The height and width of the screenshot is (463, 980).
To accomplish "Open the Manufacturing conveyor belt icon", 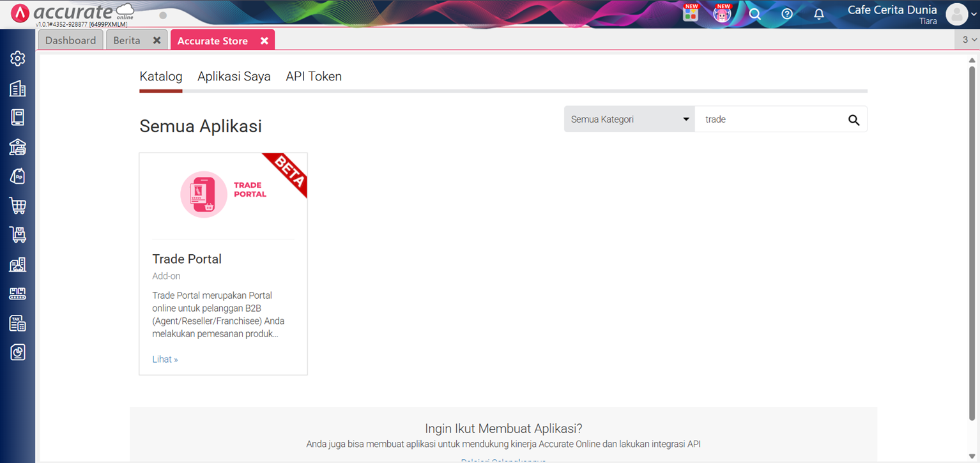I will (18, 294).
